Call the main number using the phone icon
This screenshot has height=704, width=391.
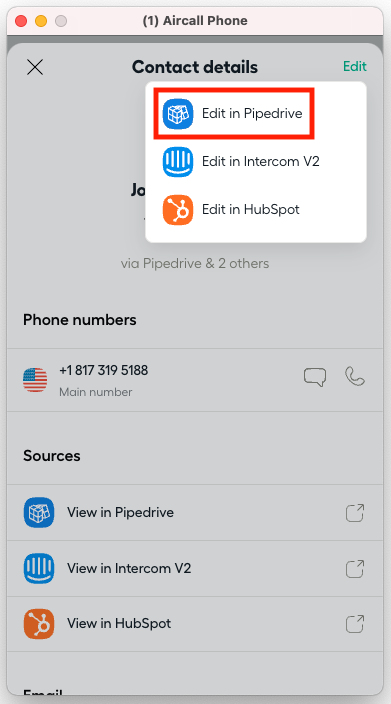[x=355, y=377]
